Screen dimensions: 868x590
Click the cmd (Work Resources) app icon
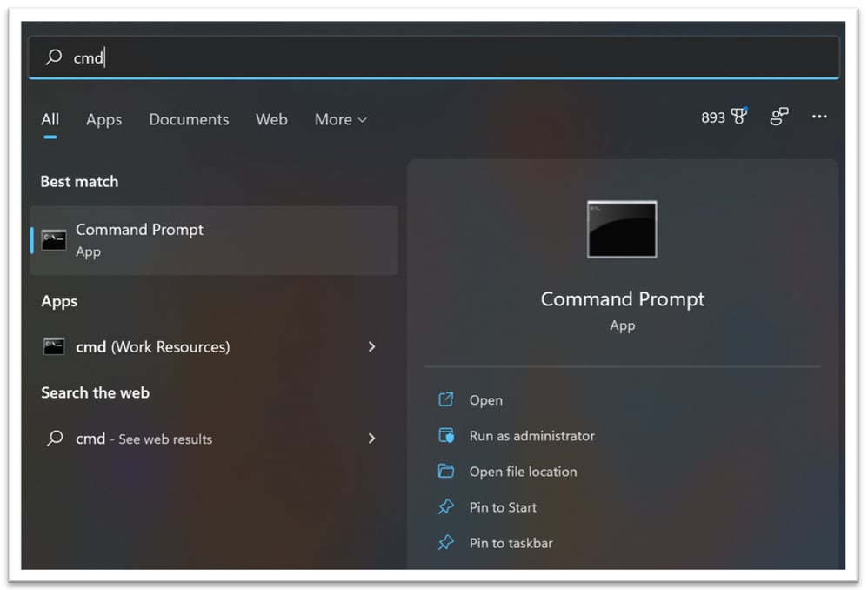click(53, 346)
